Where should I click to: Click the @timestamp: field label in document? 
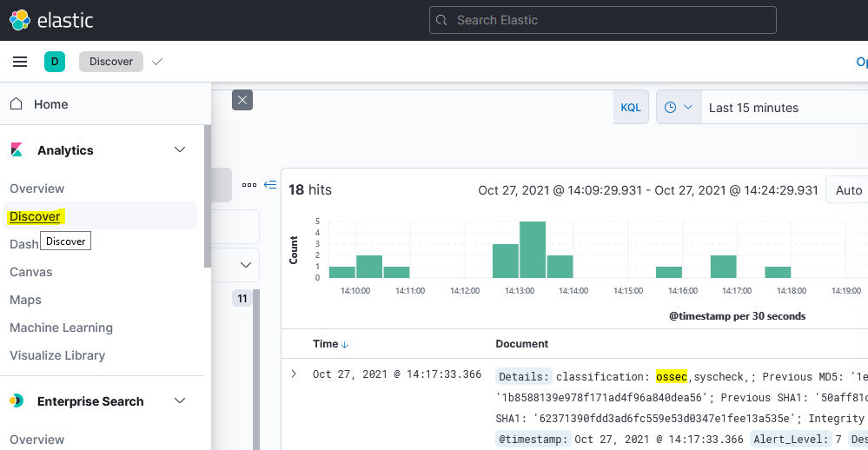tap(533, 439)
